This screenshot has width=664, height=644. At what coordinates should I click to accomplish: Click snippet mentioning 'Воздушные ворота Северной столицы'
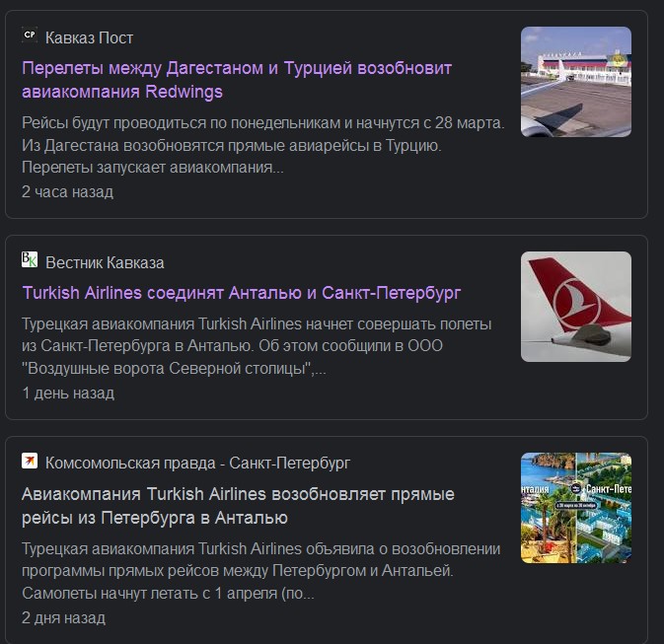pos(257,347)
